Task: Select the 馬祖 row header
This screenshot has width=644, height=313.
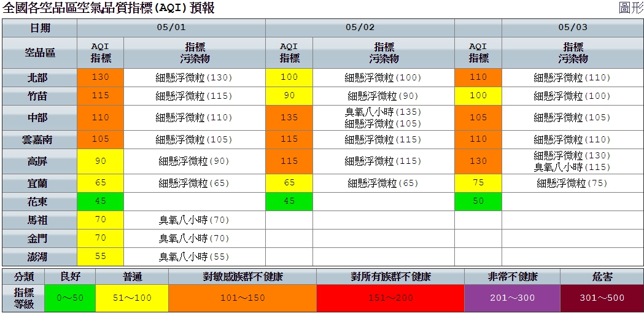Action: point(40,220)
